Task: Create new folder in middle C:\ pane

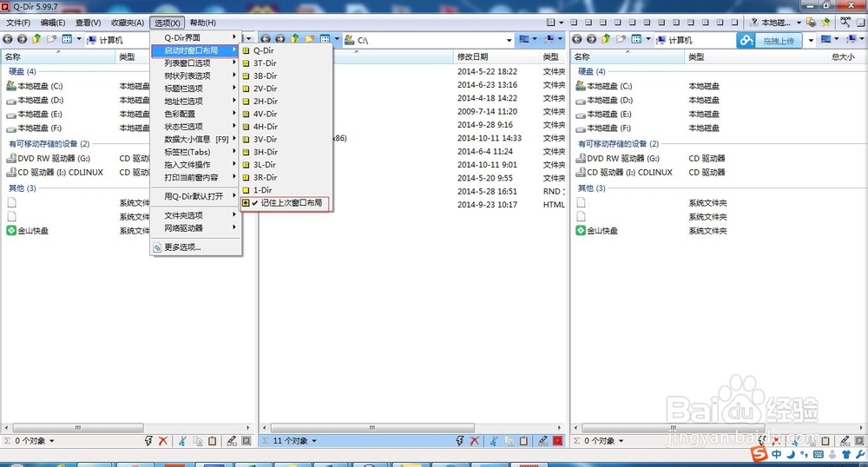Action: (x=310, y=39)
